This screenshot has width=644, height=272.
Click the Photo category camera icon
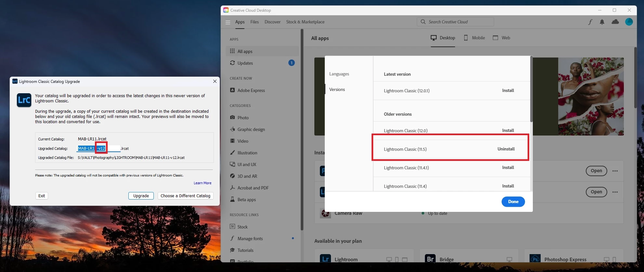point(232,117)
